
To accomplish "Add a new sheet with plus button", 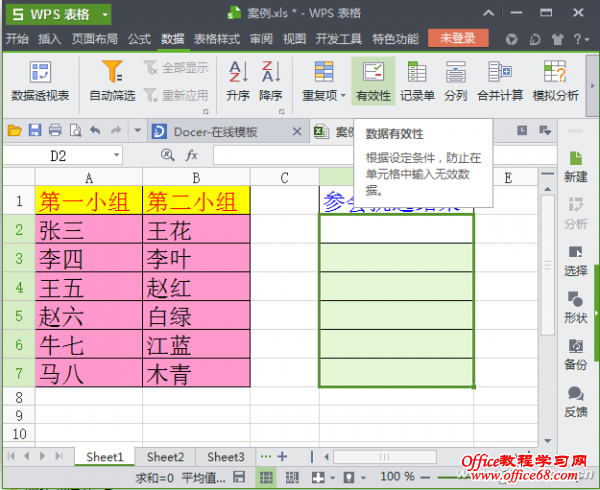I will pos(282,457).
